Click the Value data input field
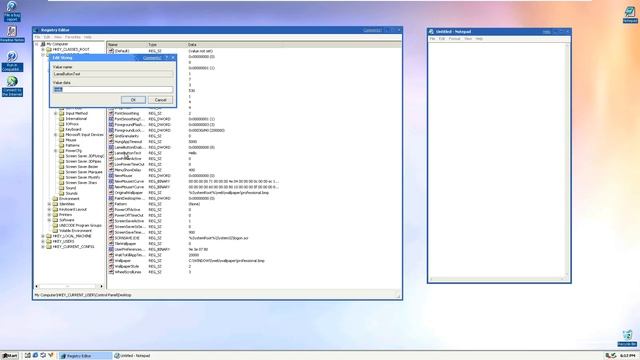 click(x=113, y=89)
